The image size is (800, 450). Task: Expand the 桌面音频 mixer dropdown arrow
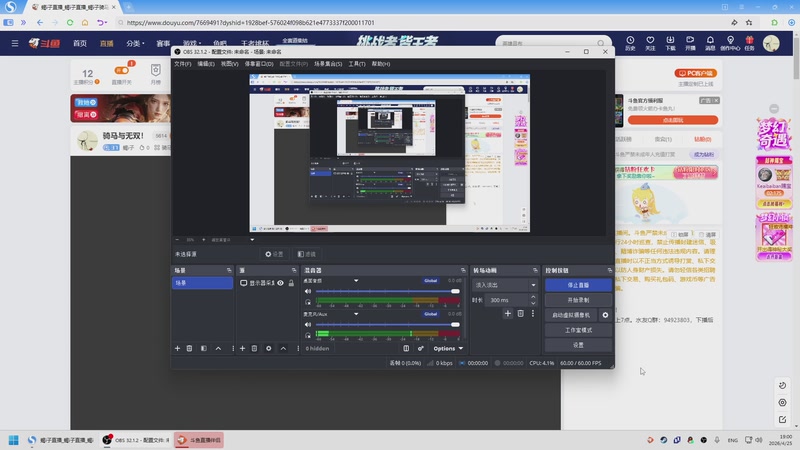point(356,281)
